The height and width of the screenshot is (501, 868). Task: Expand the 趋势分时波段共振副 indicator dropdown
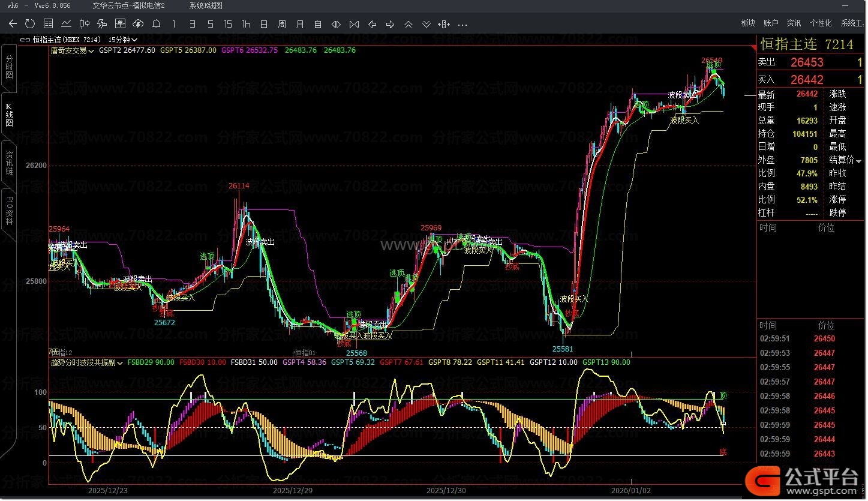[88, 363]
